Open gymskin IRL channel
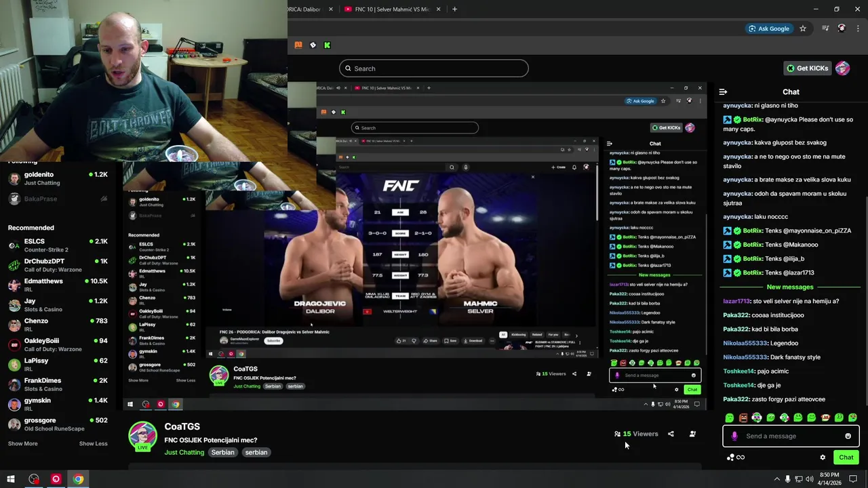The height and width of the screenshot is (488, 868). click(58, 405)
